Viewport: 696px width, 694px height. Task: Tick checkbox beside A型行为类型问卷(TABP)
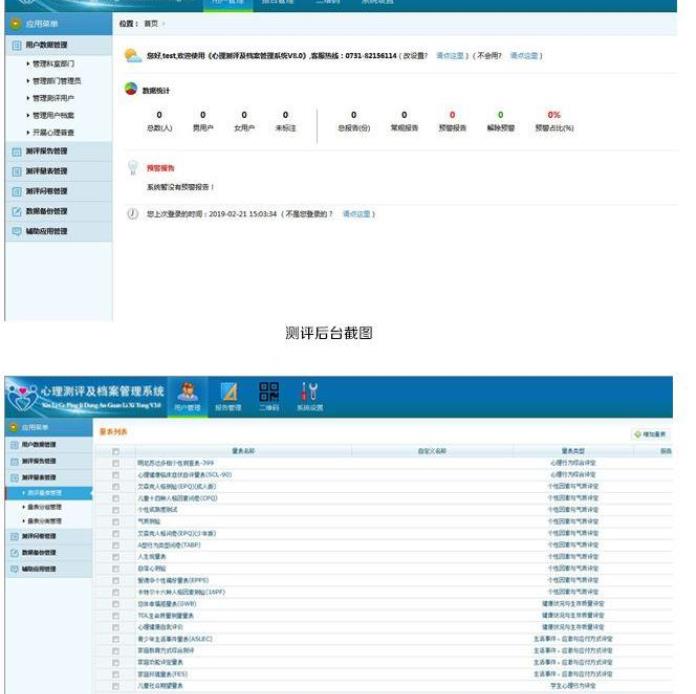(x=115, y=545)
